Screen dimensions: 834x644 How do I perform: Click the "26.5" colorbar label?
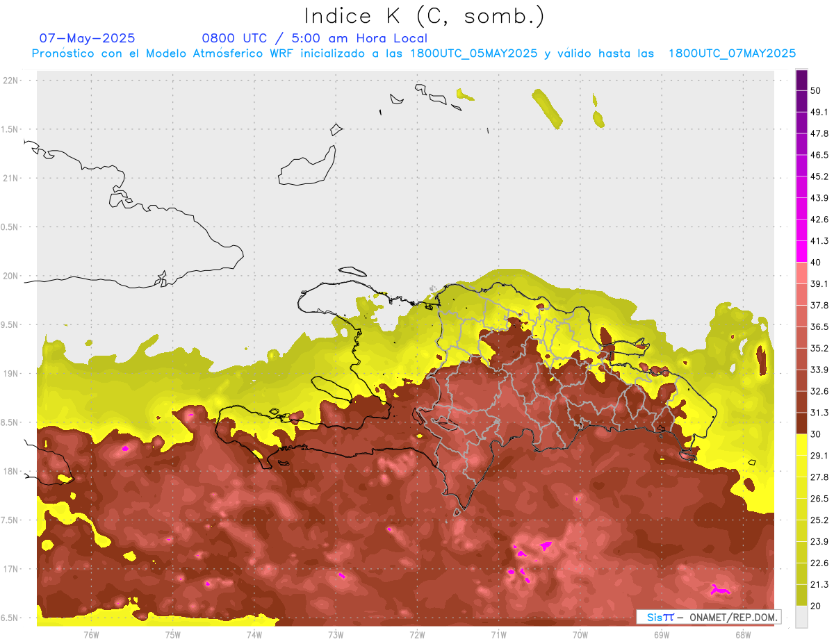[x=819, y=499]
